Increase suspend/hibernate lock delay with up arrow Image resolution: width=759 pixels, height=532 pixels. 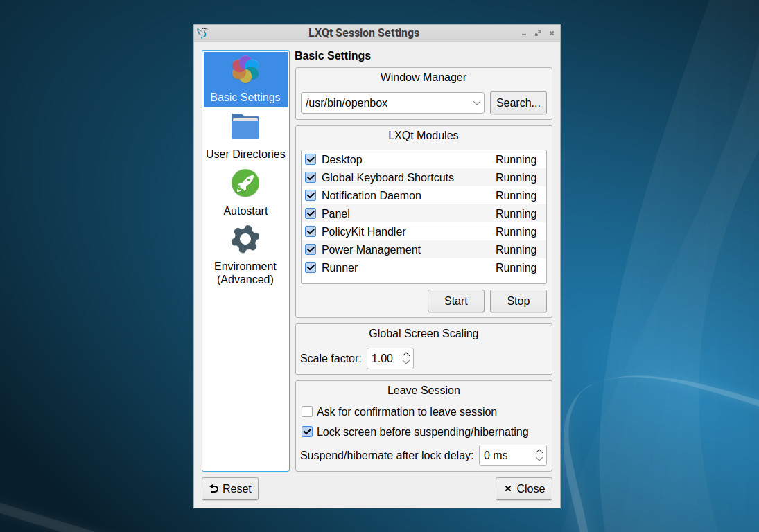click(x=539, y=452)
